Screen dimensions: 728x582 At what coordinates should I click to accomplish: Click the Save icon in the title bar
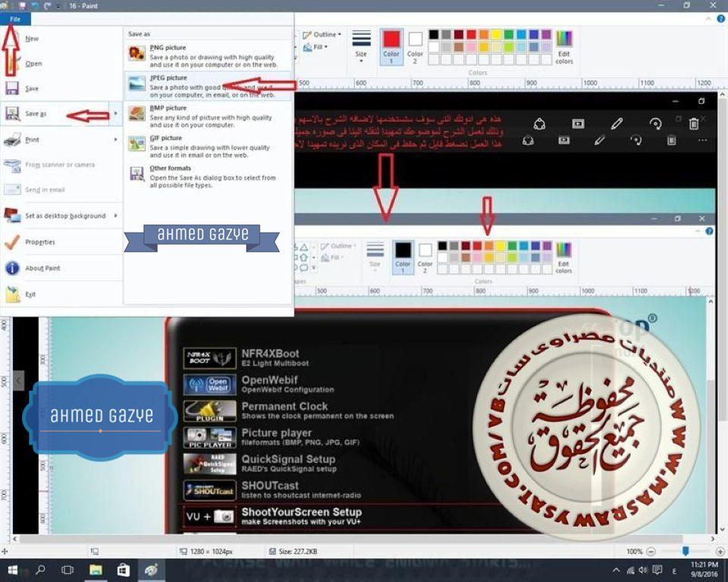pos(22,5)
